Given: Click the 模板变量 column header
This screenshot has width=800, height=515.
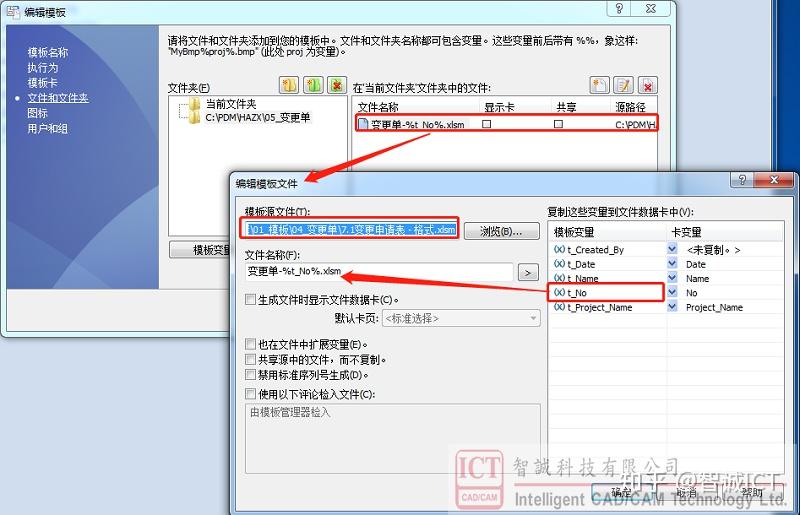Looking at the screenshot, I should click(x=574, y=232).
